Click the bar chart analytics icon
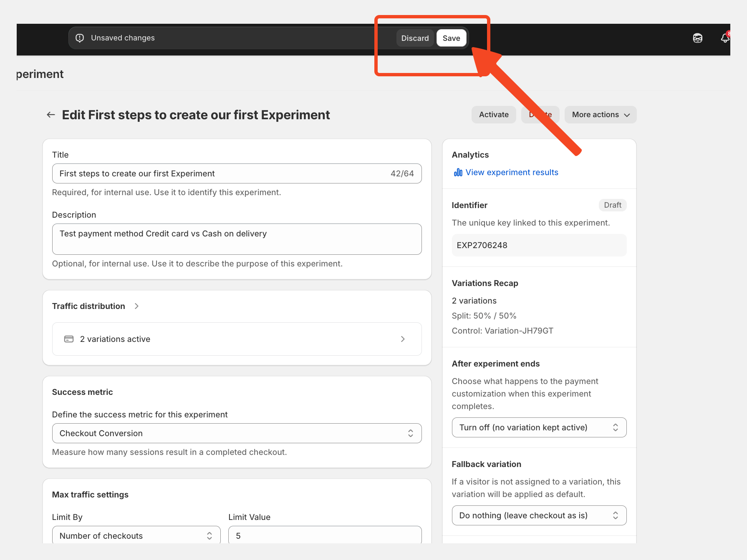The width and height of the screenshot is (747, 560). (x=458, y=173)
